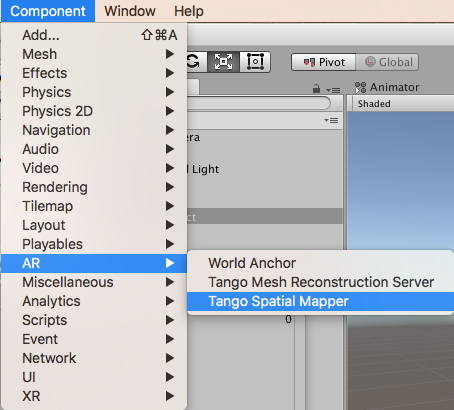Open the Effects submenu
Screen dimensions: 454x410
point(94,73)
